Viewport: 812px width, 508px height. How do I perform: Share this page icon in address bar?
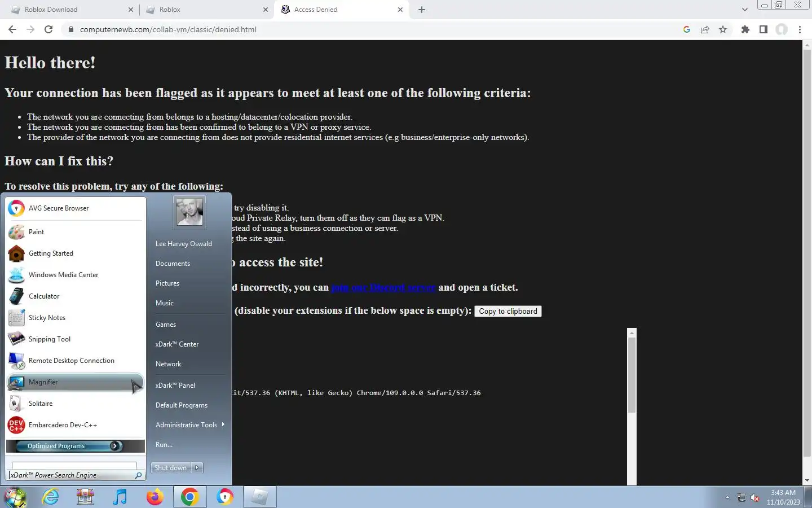[x=705, y=29]
